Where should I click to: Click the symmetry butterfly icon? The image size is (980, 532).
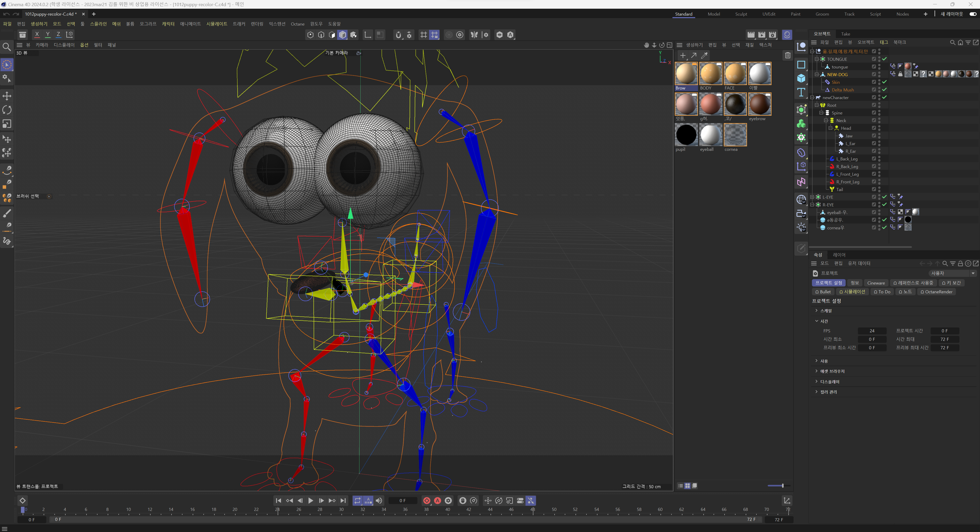[x=474, y=35]
